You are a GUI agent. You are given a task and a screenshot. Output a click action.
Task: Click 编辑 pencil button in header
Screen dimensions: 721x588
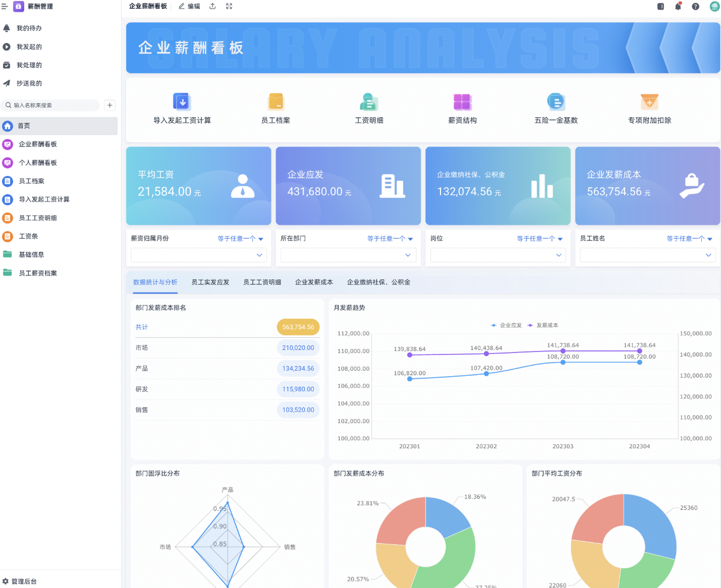(189, 6)
